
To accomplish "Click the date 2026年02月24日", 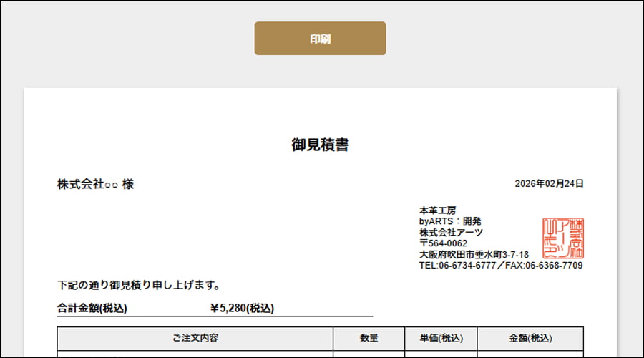I will pos(549,184).
